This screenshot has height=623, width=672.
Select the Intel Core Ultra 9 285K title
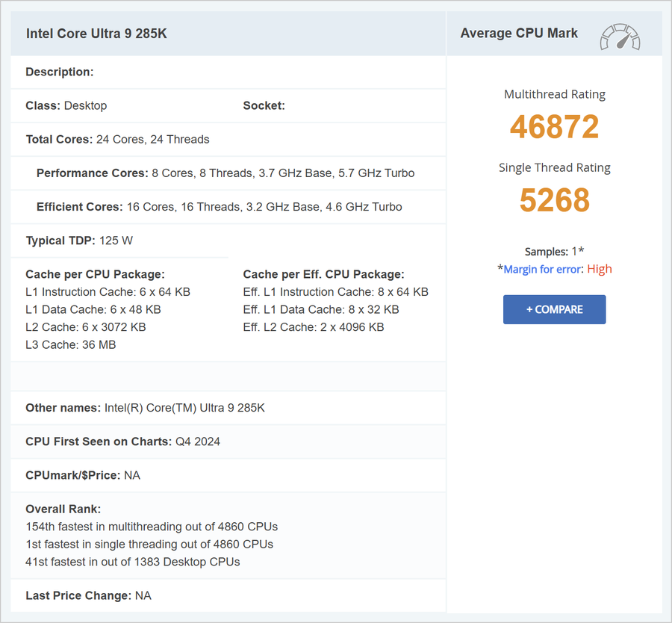point(96,34)
